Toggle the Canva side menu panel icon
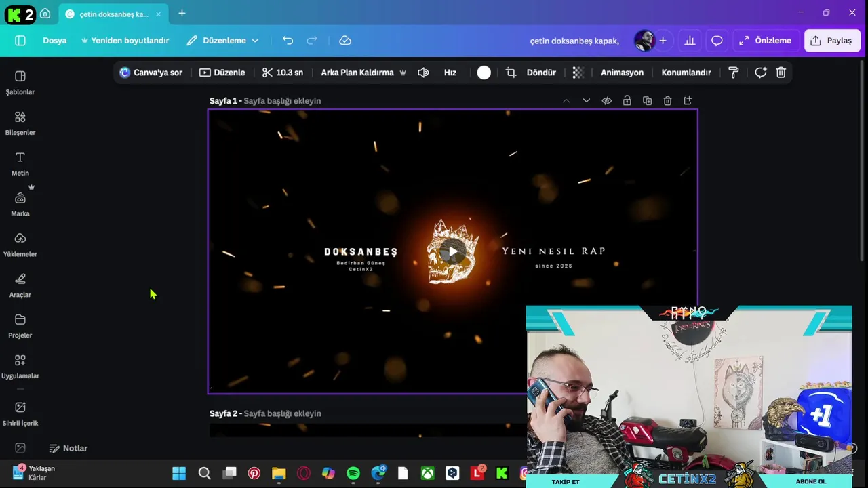Viewport: 868px width, 488px height. point(20,41)
